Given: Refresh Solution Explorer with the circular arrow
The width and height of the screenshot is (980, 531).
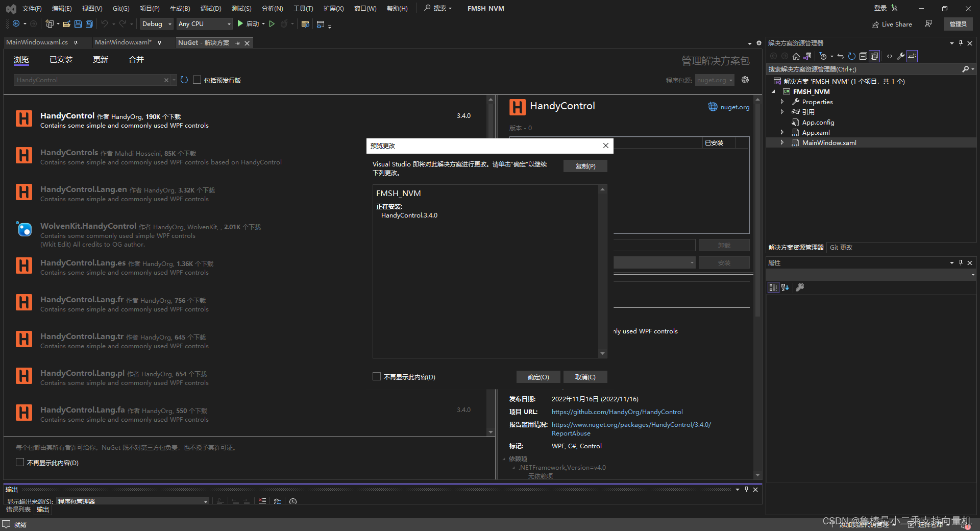Looking at the screenshot, I should pyautogui.click(x=852, y=56).
